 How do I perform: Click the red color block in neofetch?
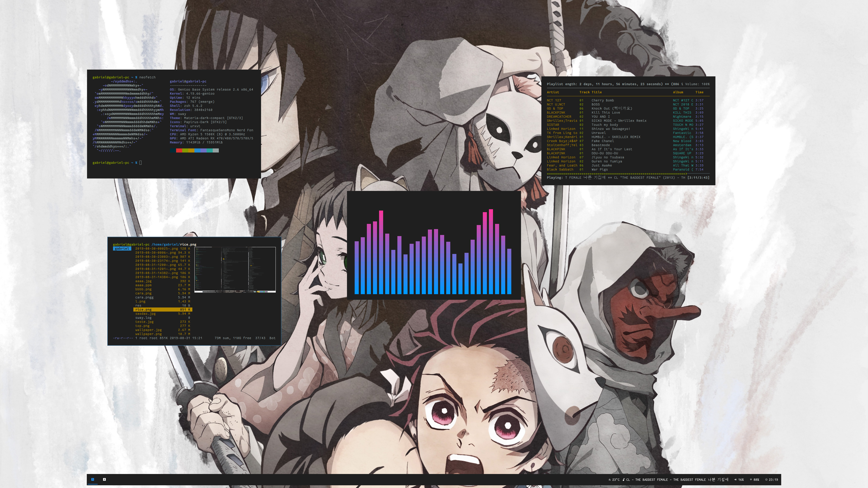[x=179, y=150]
